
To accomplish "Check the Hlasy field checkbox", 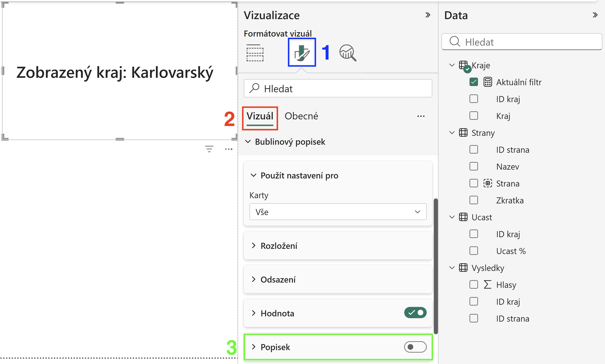I will point(474,285).
